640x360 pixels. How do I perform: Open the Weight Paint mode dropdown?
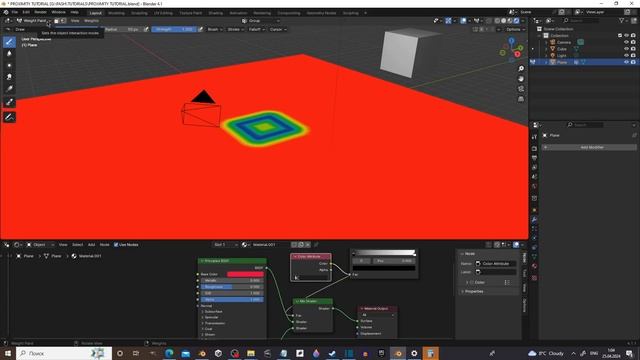tap(33, 20)
